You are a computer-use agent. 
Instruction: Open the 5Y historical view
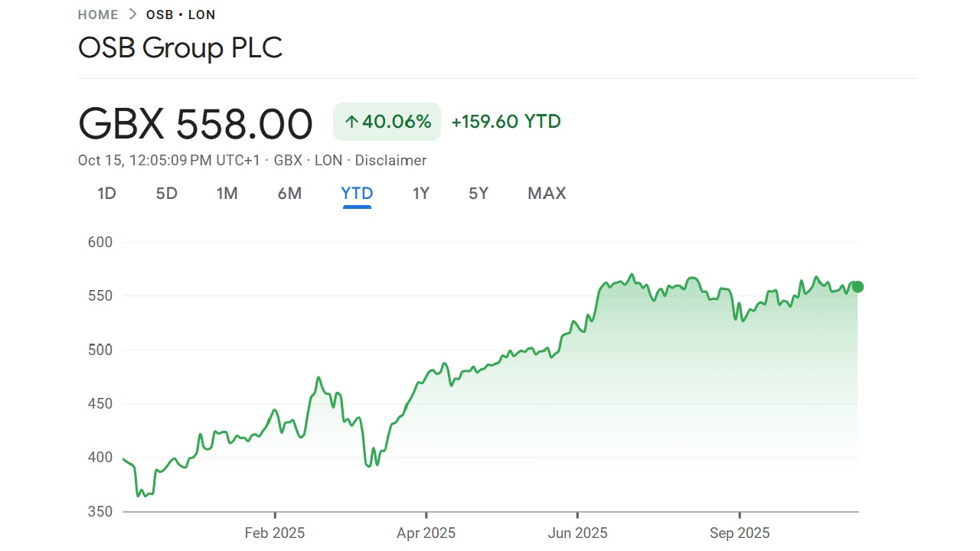click(478, 194)
